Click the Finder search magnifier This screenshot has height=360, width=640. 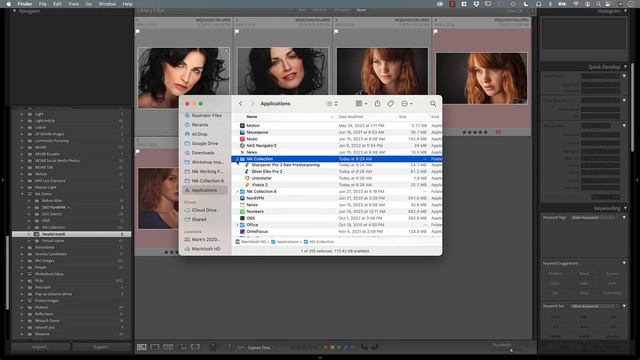tap(433, 104)
